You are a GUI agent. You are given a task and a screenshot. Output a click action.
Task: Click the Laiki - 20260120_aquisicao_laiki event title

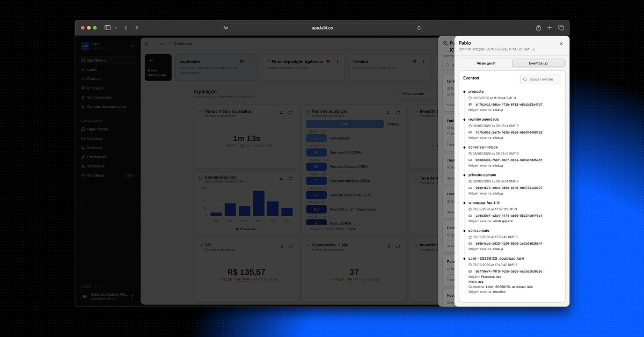pyautogui.click(x=496, y=259)
